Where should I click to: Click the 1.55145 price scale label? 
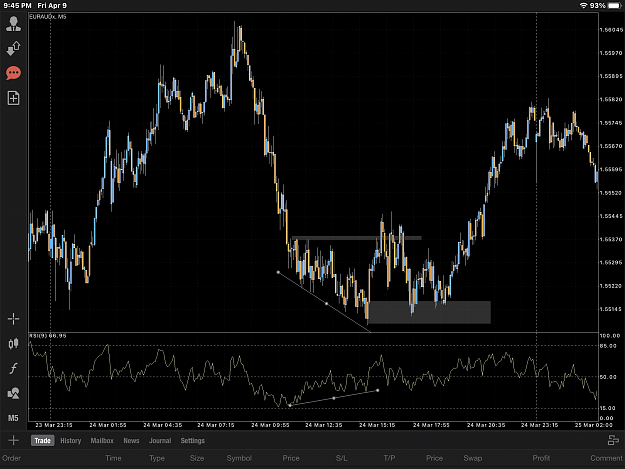click(611, 309)
